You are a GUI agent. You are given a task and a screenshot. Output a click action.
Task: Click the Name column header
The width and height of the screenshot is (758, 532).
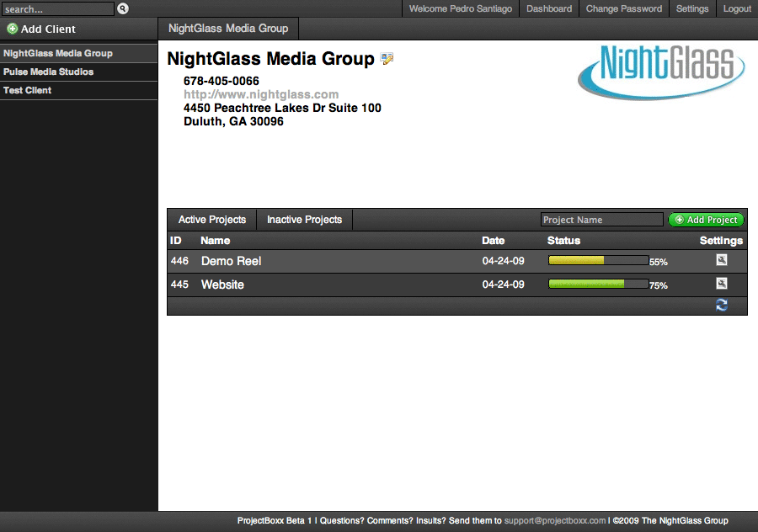(215, 241)
